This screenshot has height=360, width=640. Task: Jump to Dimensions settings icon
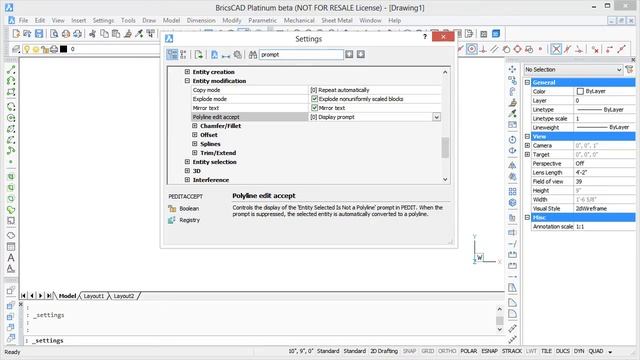click(226, 55)
